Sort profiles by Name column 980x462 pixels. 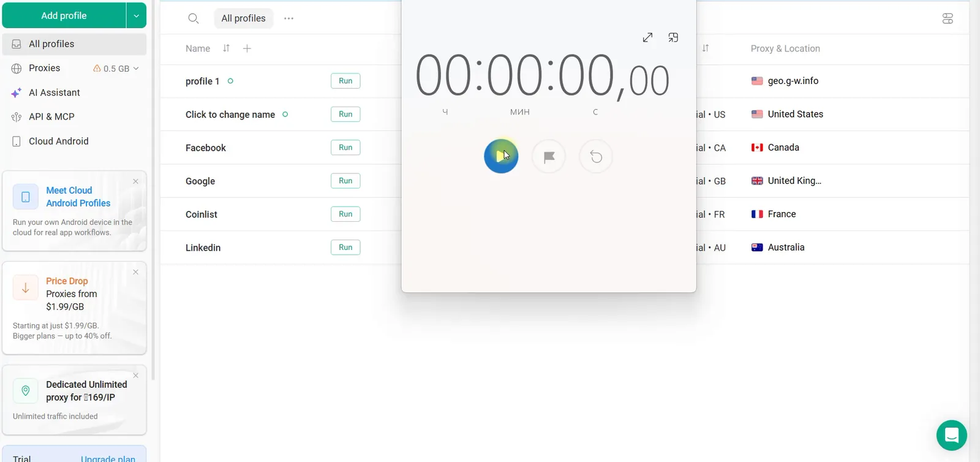226,48
